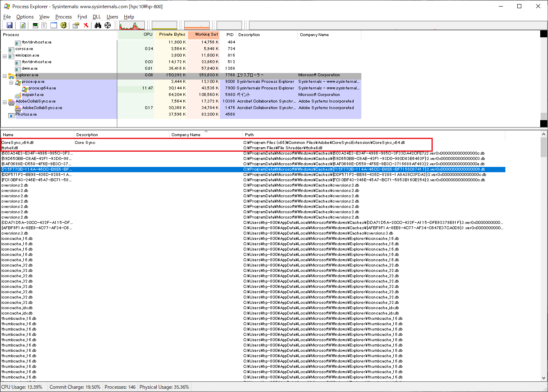Viewport: 548px width, 392px height.
Task: Open the Process menu
Action: pos(64,17)
